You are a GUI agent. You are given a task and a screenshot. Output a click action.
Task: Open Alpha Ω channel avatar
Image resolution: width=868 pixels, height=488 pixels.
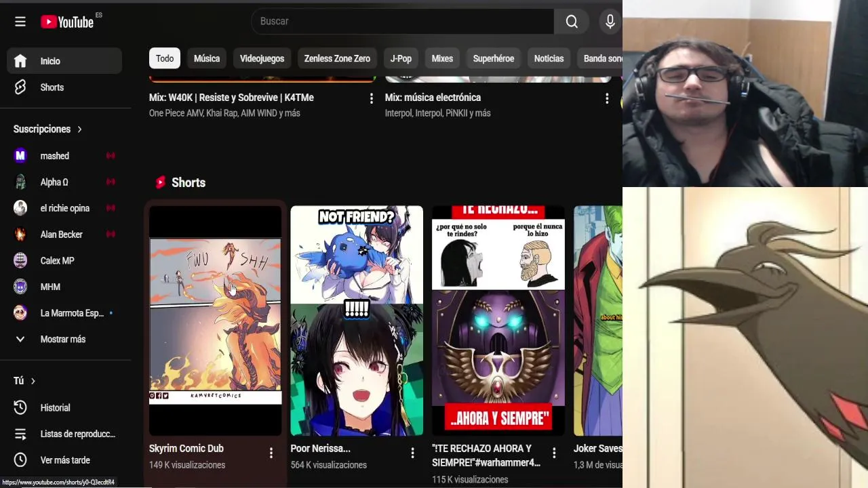pyautogui.click(x=20, y=182)
